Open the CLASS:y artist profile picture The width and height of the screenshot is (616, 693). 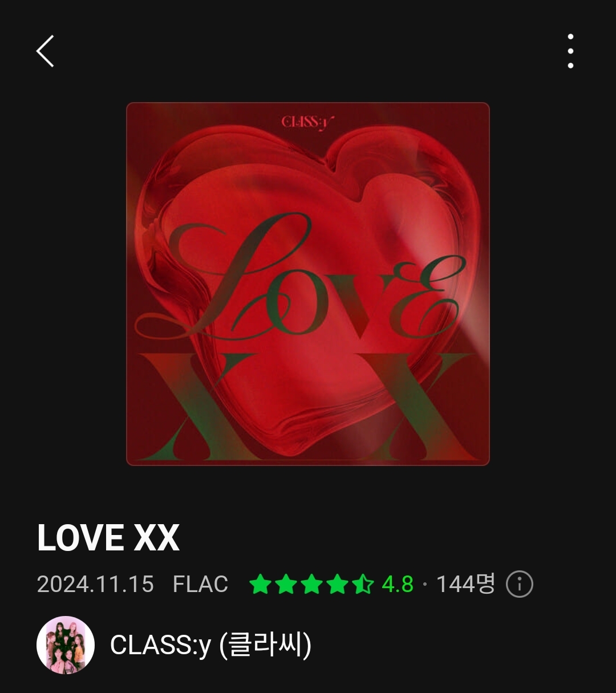(x=65, y=645)
